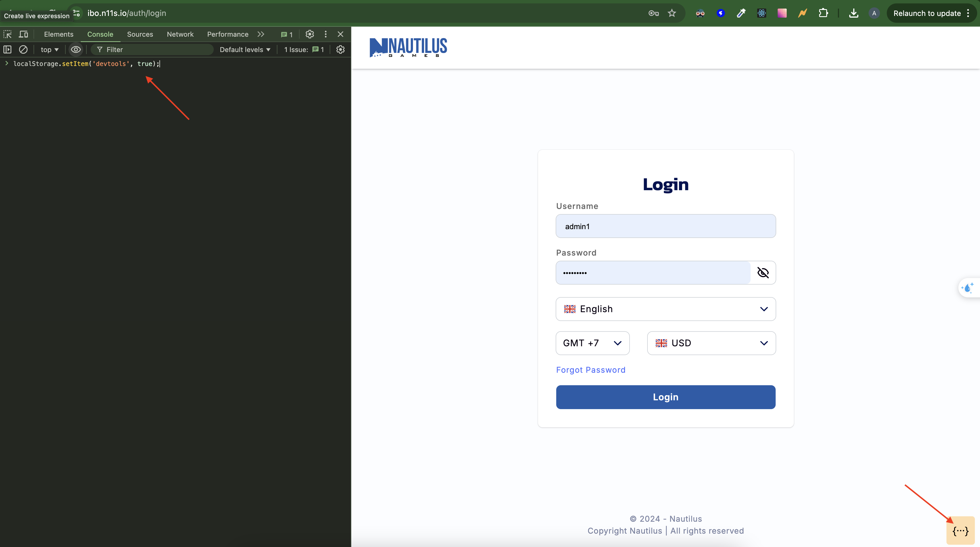
Task: Expand the GMT +7 timezone selector
Action: (592, 343)
